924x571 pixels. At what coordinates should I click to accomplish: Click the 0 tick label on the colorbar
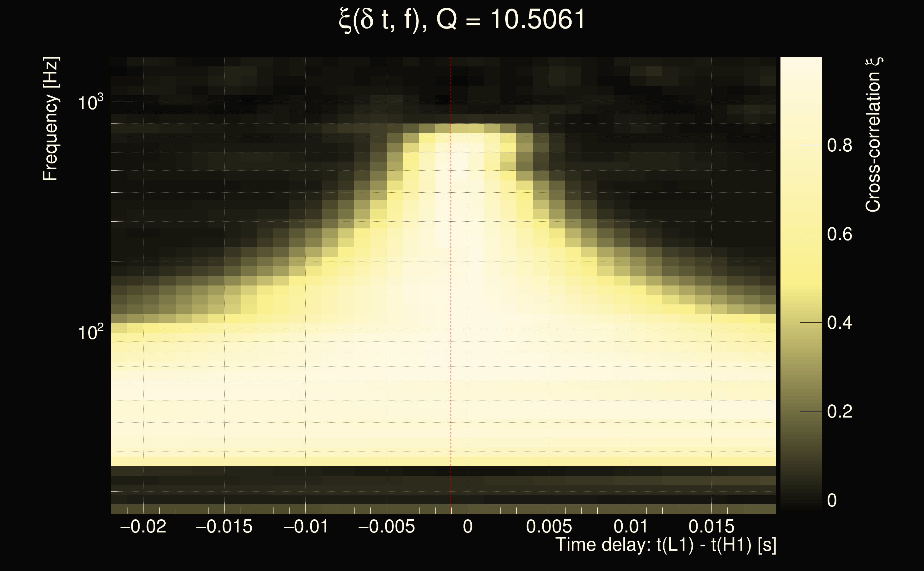832,500
